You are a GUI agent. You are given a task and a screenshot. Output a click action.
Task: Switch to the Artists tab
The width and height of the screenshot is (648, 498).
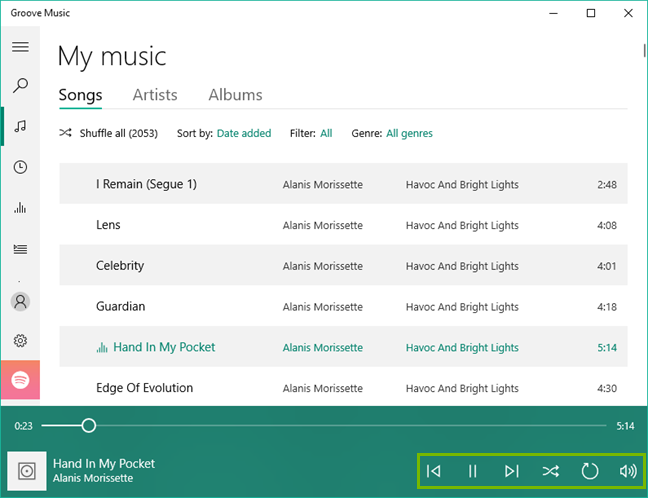[155, 95]
